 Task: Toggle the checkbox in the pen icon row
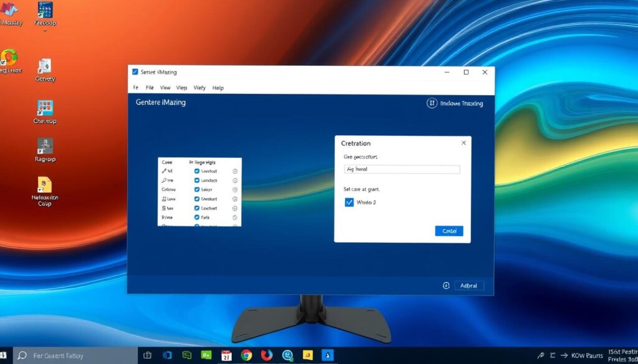pyautogui.click(x=197, y=171)
